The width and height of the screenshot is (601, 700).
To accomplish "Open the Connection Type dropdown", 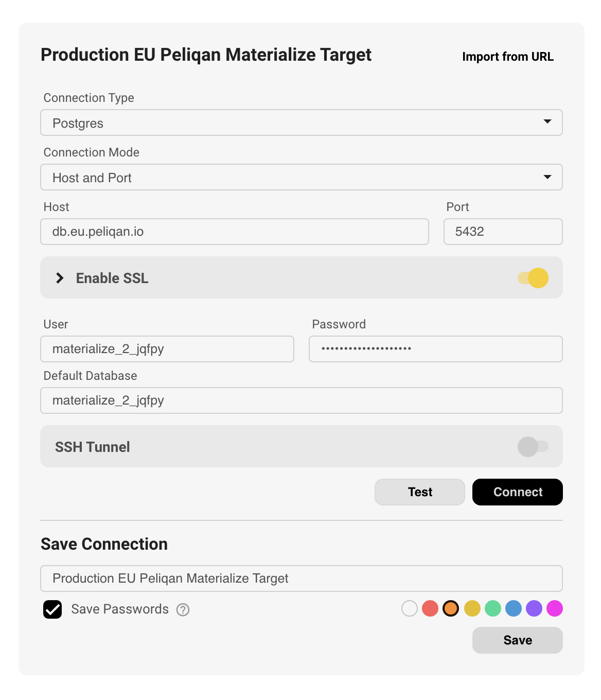I will point(302,122).
